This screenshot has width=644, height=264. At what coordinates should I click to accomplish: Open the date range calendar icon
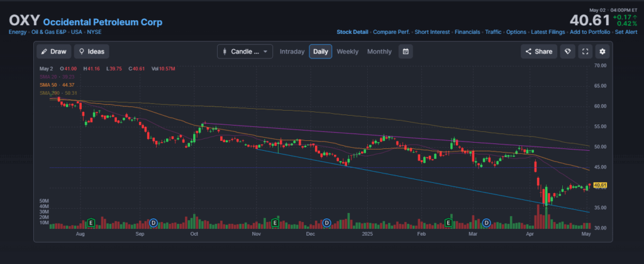pos(406,52)
